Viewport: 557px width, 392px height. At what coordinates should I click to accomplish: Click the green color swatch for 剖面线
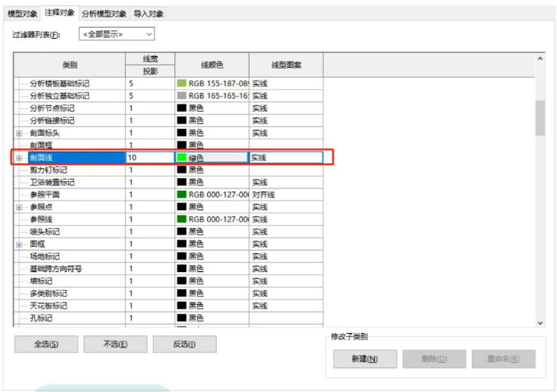pyautogui.click(x=181, y=157)
